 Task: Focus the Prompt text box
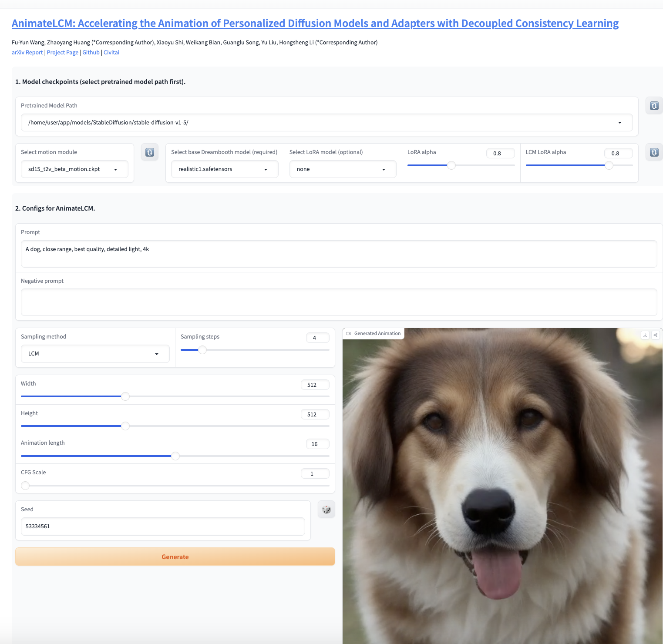tap(339, 254)
